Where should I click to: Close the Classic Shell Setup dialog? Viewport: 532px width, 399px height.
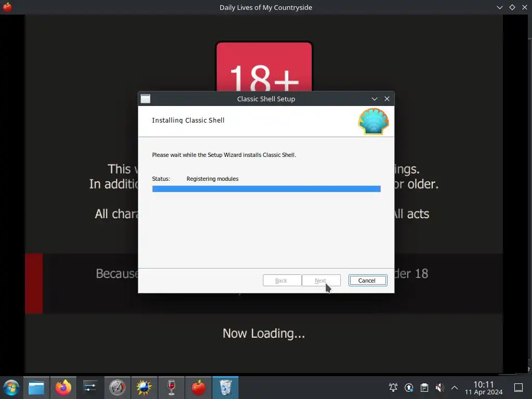pos(387,99)
